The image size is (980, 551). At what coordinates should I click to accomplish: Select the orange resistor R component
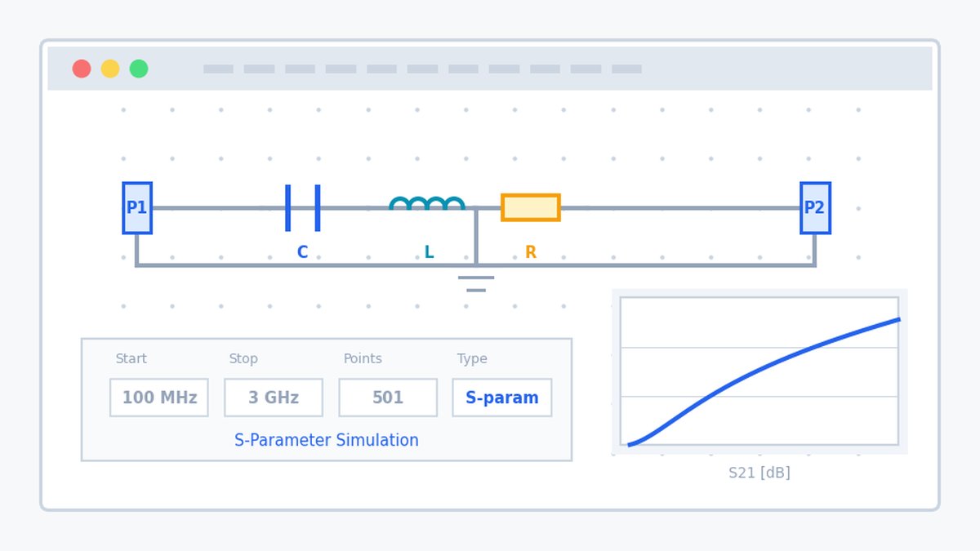(531, 207)
